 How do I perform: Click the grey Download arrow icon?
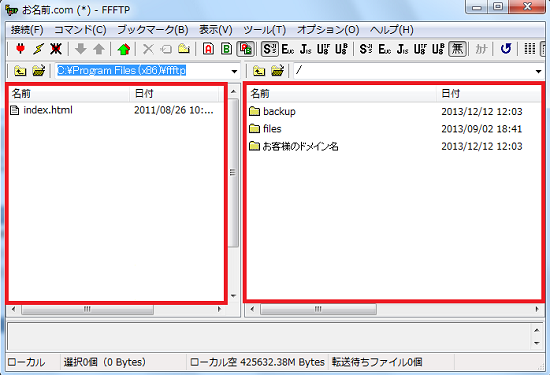[81, 49]
